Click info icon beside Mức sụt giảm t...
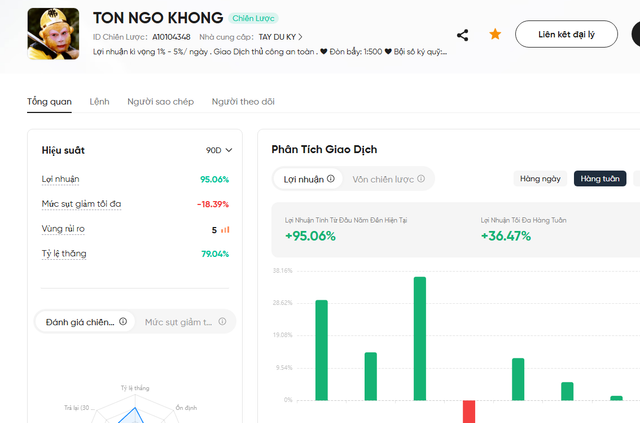Viewport: 640px width, 423px height. click(x=222, y=321)
